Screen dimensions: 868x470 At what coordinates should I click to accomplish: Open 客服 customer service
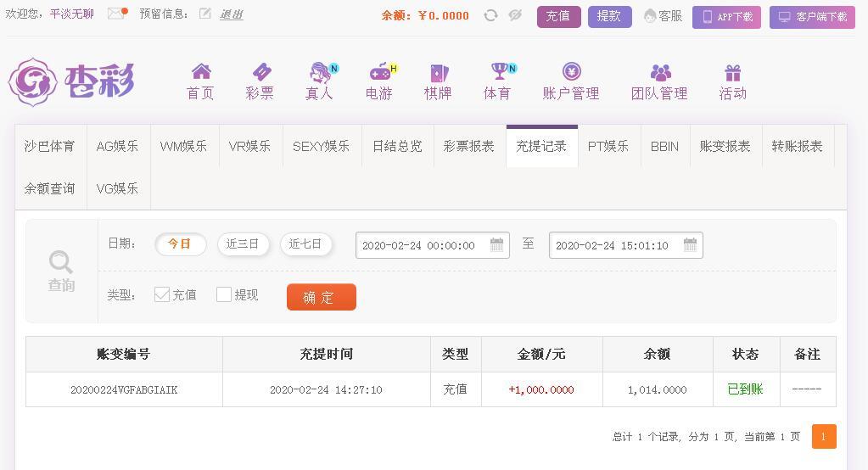click(664, 17)
